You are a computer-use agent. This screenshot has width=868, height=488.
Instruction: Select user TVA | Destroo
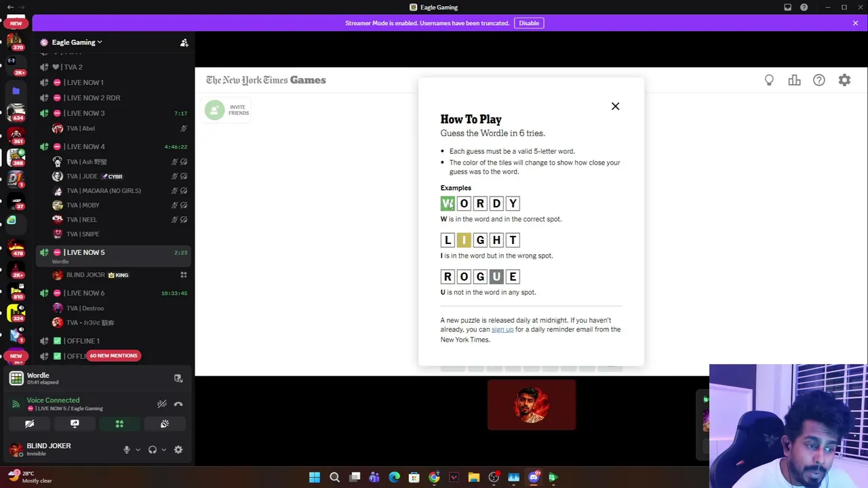[x=119, y=308]
